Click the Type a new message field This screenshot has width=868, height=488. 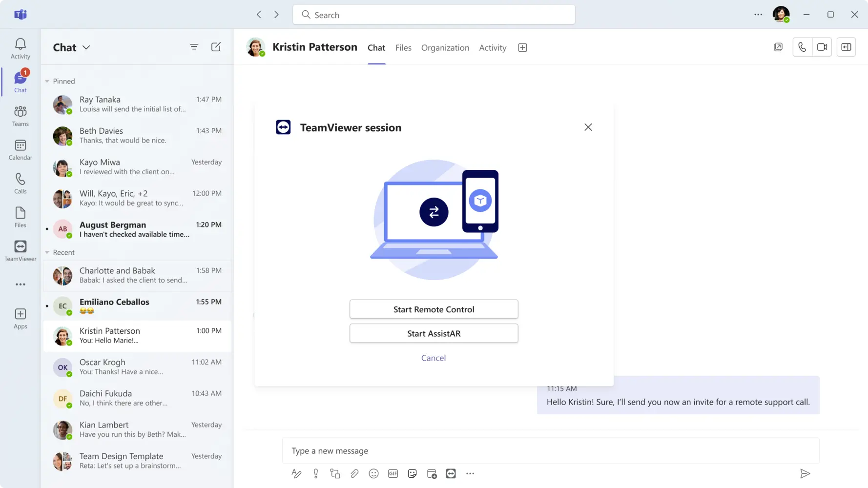(551, 450)
